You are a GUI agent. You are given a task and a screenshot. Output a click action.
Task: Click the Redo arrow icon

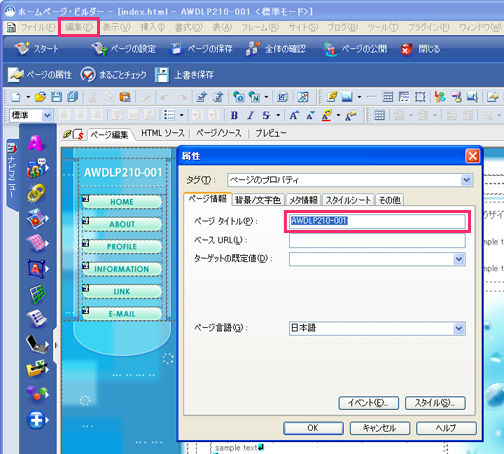pyautogui.click(x=181, y=97)
